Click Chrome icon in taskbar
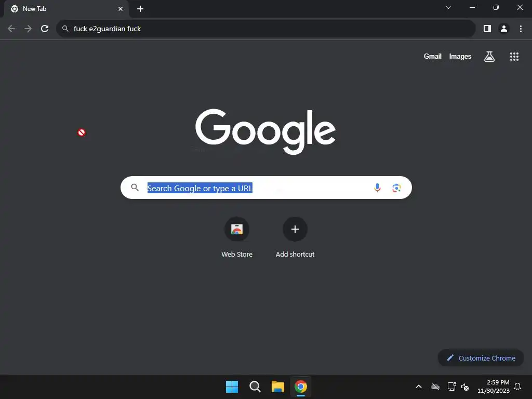 click(x=301, y=387)
